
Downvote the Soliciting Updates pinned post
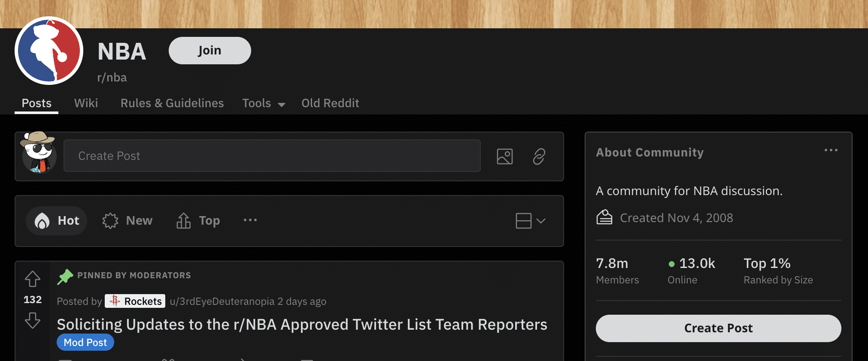(33, 320)
